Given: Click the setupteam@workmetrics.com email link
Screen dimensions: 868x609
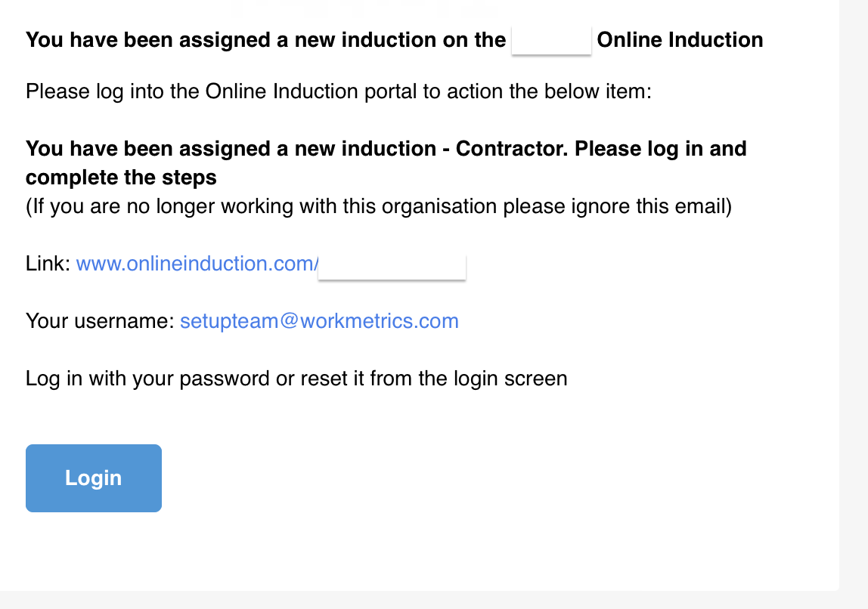Looking at the screenshot, I should click(319, 321).
